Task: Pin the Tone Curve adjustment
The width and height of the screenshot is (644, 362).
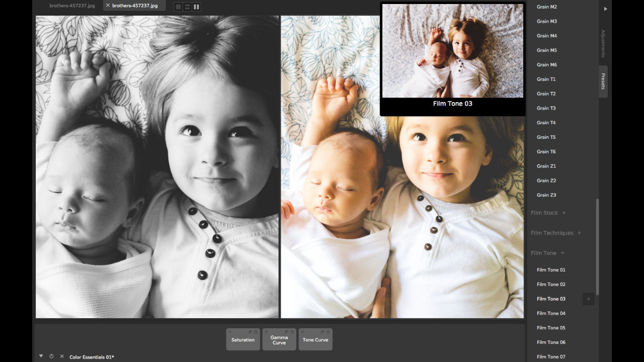Action: tap(322, 332)
